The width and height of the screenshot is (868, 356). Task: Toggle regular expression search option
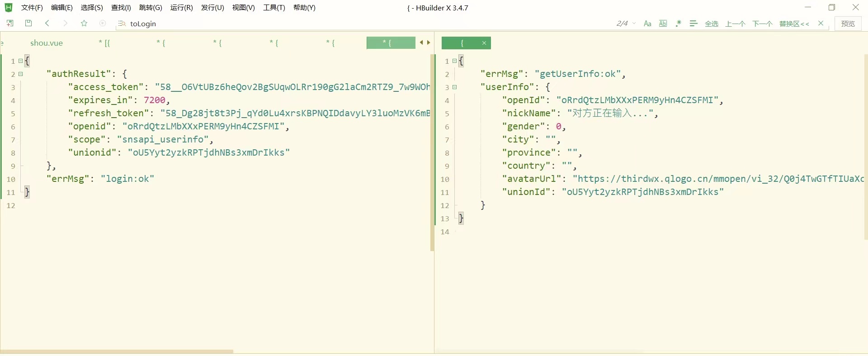point(678,24)
